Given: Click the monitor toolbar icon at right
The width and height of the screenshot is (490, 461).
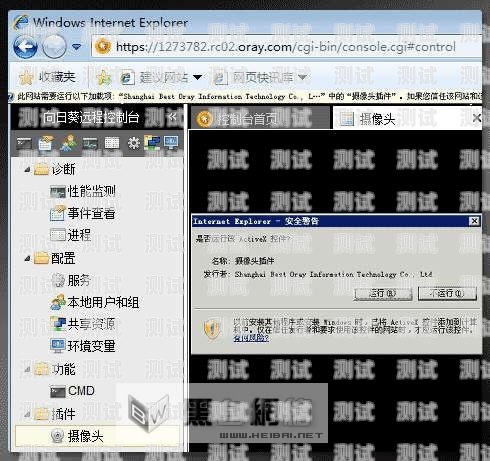Looking at the screenshot, I should click(171, 143).
